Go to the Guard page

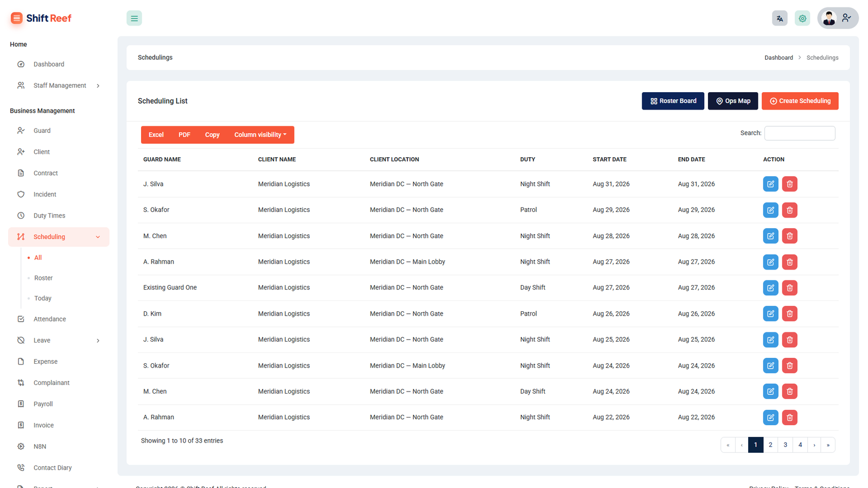pos(59,131)
